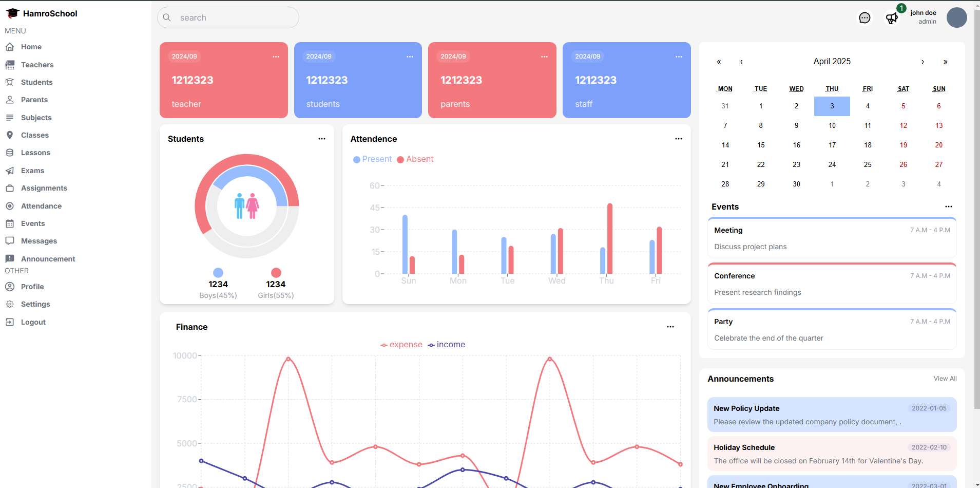Viewport: 980px width, 488px height.
Task: Click the john doe avatar circle
Action: click(957, 17)
